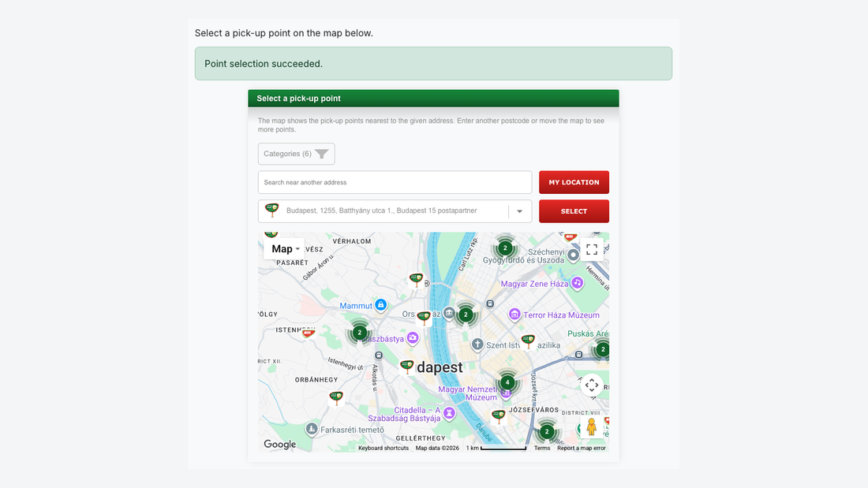Open the Categories (6) filter
Screen dimensions: 868x488
pyautogui.click(x=296, y=154)
